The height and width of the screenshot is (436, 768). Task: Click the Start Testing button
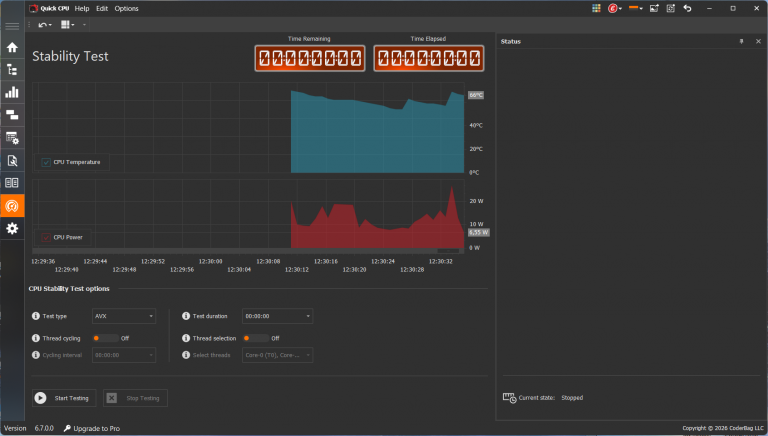[64, 398]
